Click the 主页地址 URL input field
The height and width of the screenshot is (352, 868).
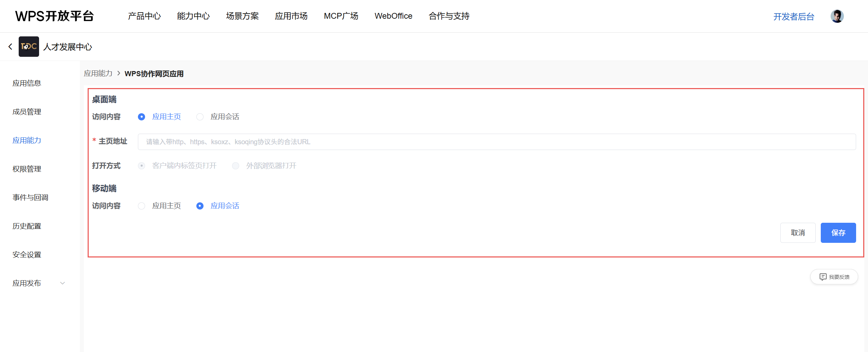(496, 142)
